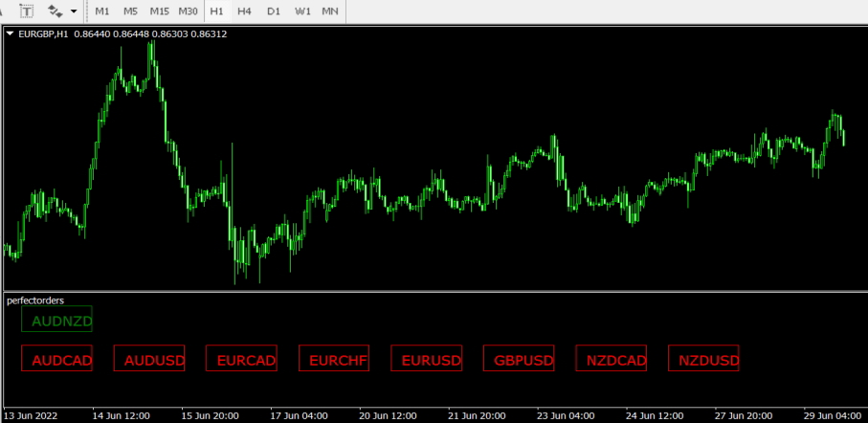The image size is (868, 423).
Task: Switch chart to H4 timeframe
Action: [244, 11]
